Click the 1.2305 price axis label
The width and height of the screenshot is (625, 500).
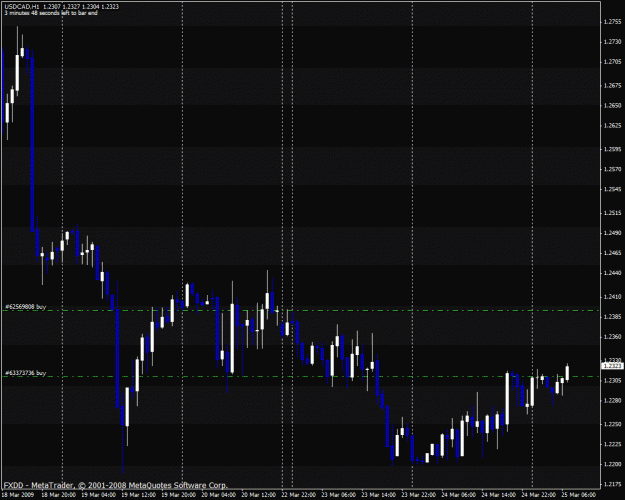pos(612,380)
